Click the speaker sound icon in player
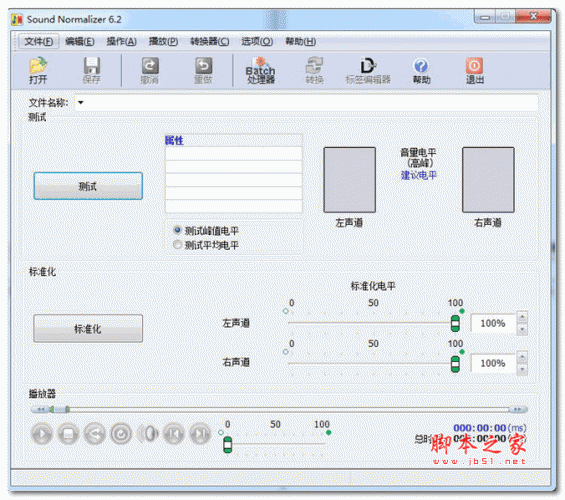The width and height of the screenshot is (565, 500). coord(148,434)
